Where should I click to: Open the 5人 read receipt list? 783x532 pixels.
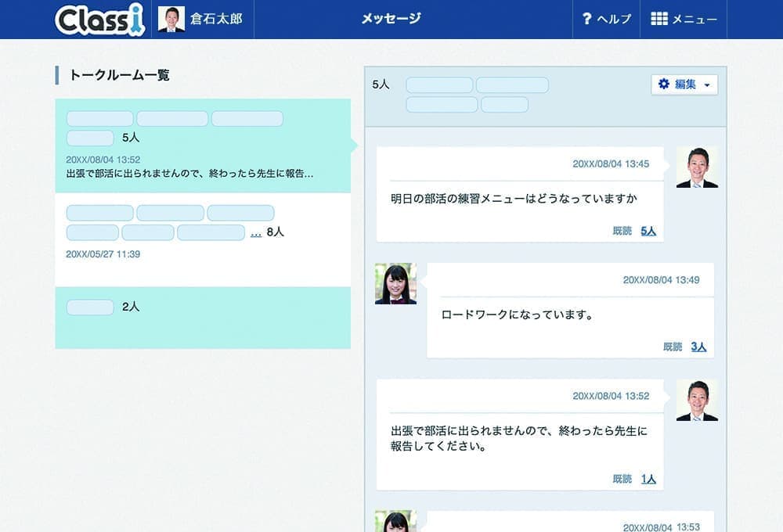648,230
